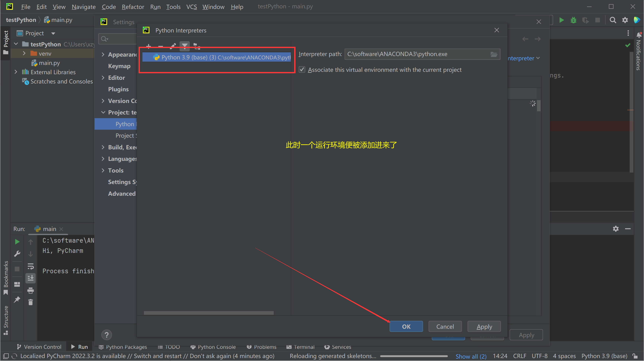Run the project with top toolbar play icon

561,20
